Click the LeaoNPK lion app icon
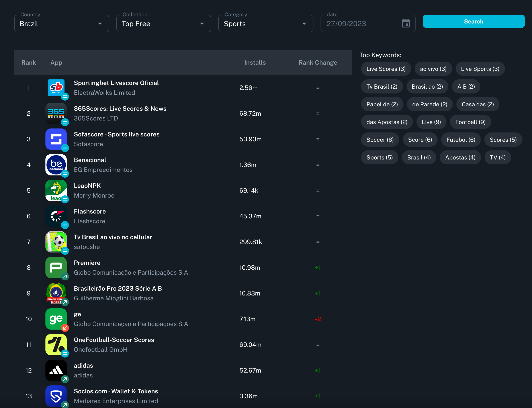The height and width of the screenshot is (408, 532). click(56, 191)
